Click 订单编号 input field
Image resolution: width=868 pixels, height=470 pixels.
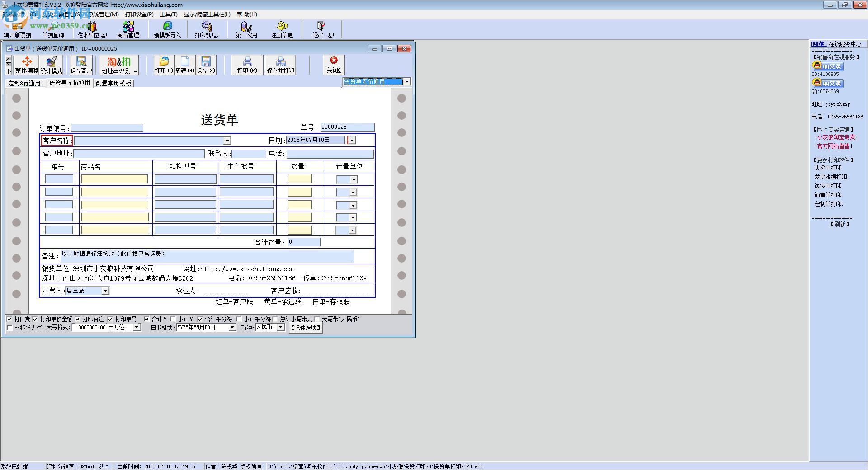pos(107,128)
